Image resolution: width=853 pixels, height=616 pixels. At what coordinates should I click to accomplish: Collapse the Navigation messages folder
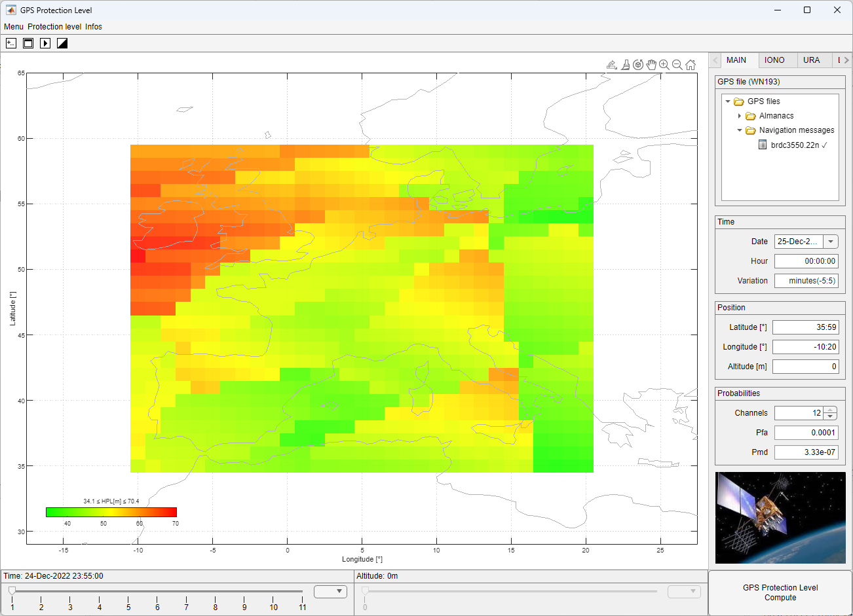[x=740, y=130]
